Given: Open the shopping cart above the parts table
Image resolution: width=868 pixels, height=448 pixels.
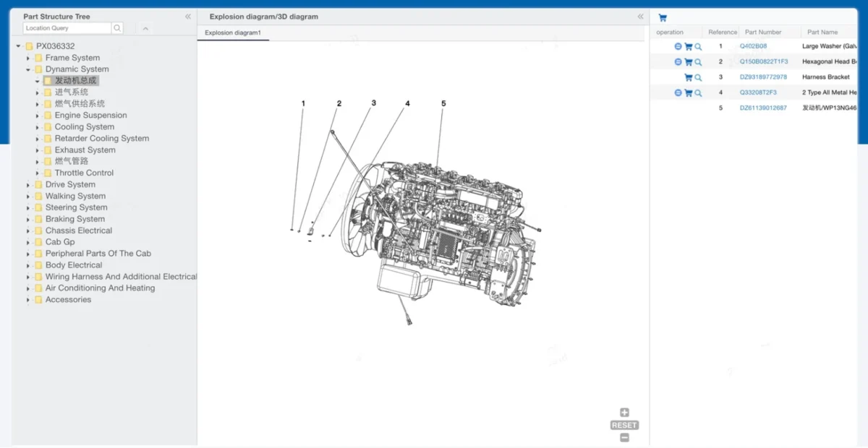Looking at the screenshot, I should tap(663, 18).
